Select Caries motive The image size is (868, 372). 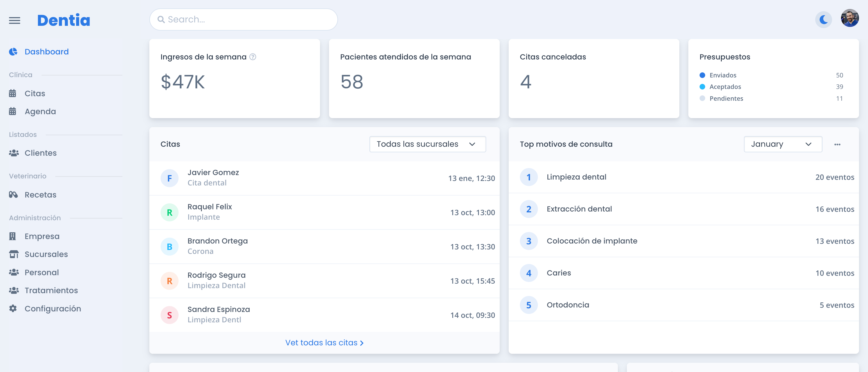coord(683,273)
